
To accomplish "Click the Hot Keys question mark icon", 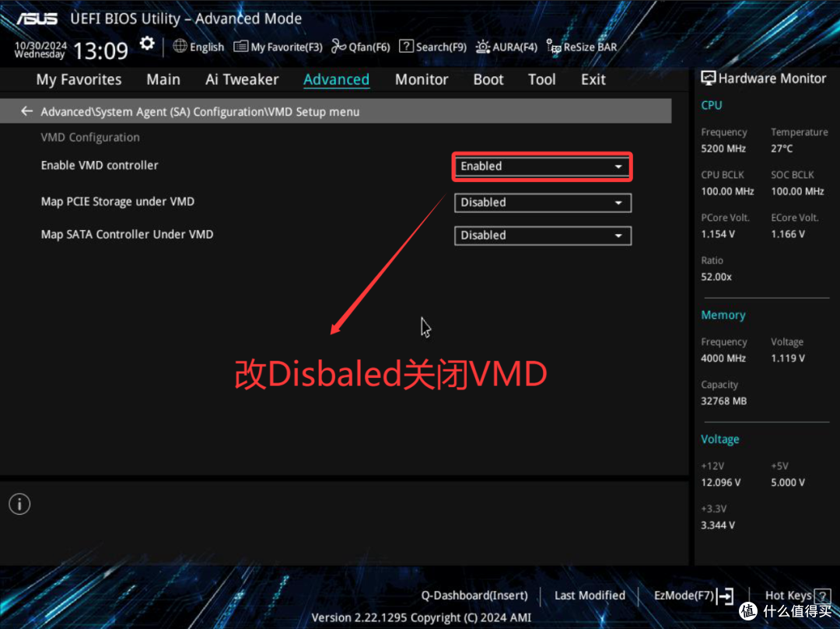I will point(822,596).
